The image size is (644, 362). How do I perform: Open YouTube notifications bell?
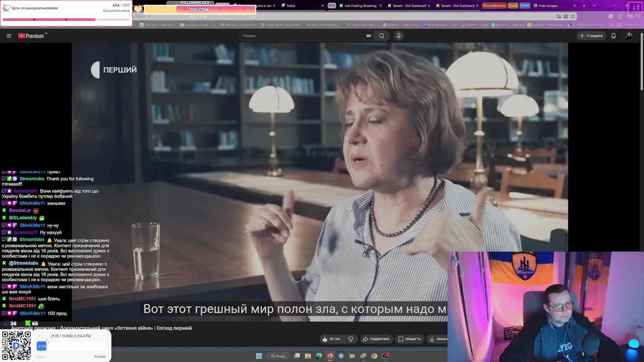[613, 36]
